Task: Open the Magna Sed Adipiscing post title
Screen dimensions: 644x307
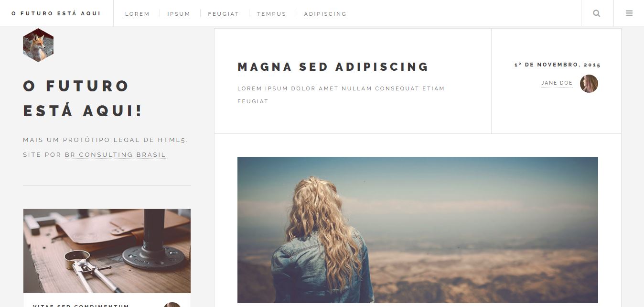Action: (333, 67)
